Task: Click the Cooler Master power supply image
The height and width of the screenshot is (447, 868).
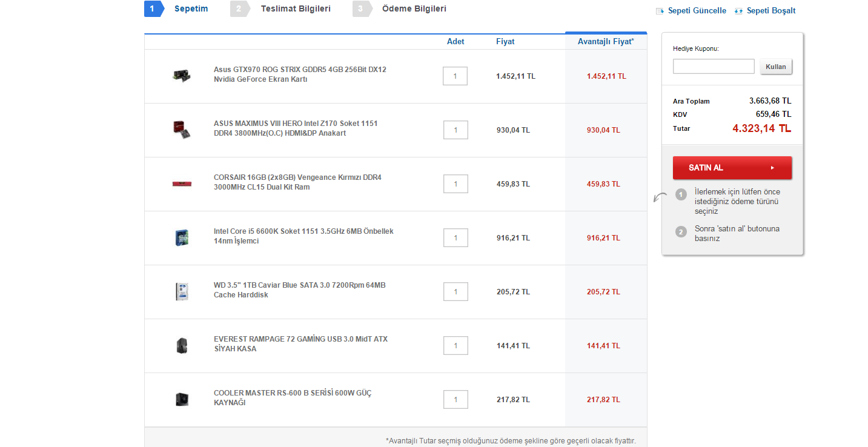Action: (x=182, y=399)
